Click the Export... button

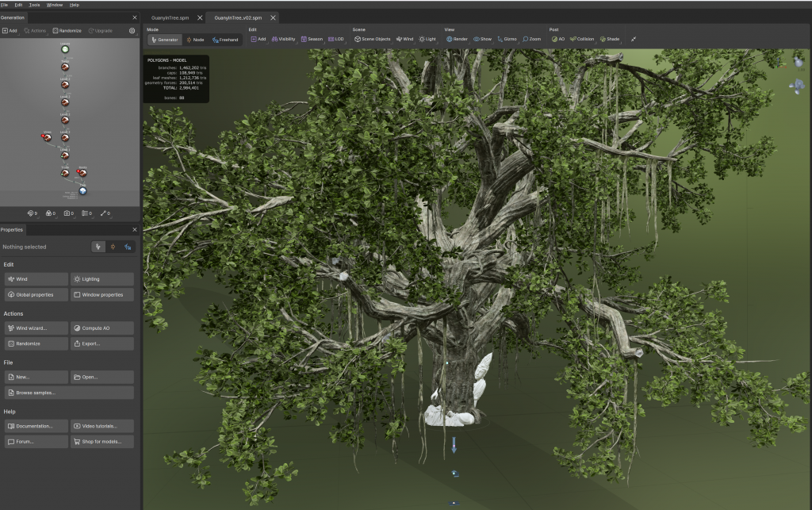[101, 343]
